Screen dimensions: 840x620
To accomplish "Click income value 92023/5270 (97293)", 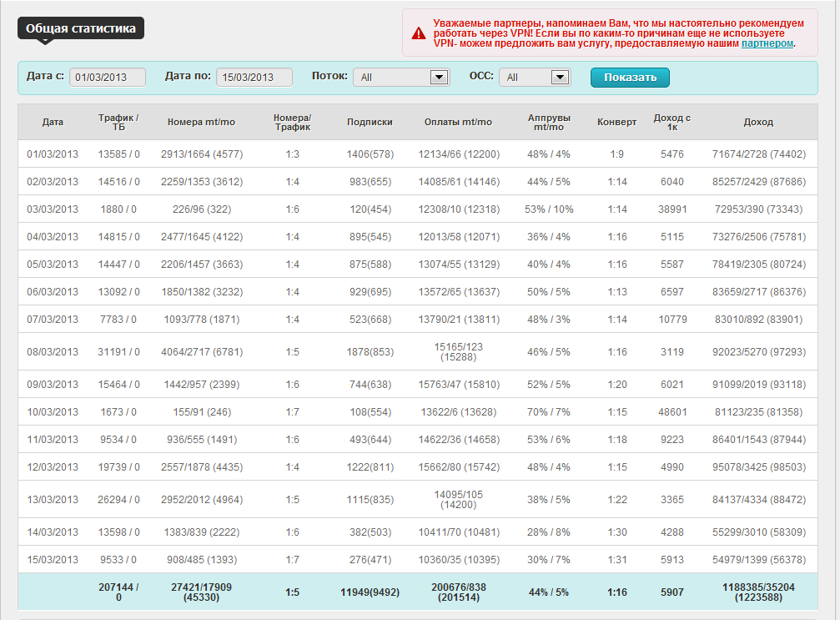I will coord(758,352).
